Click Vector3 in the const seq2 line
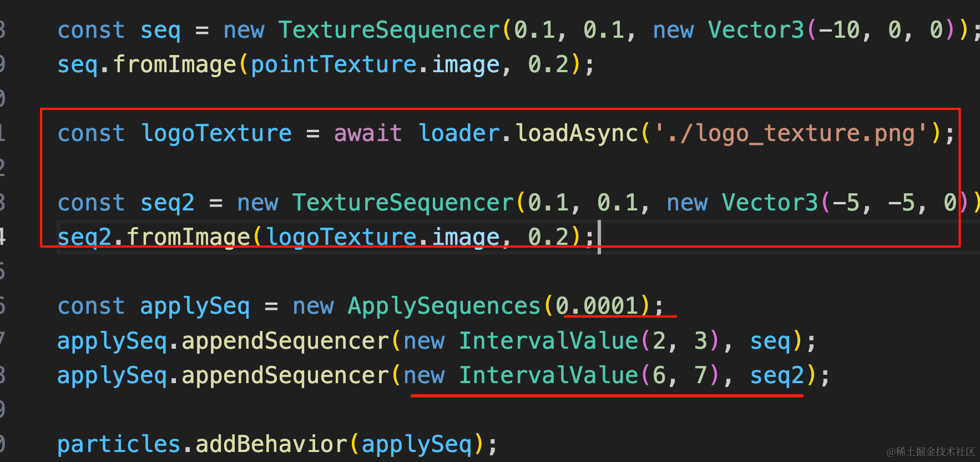This screenshot has width=980, height=462. point(770,202)
